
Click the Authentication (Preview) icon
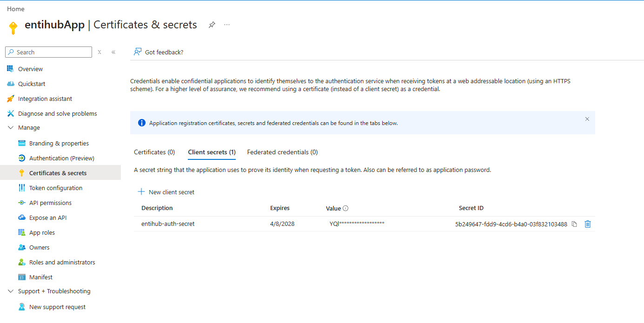coord(21,158)
